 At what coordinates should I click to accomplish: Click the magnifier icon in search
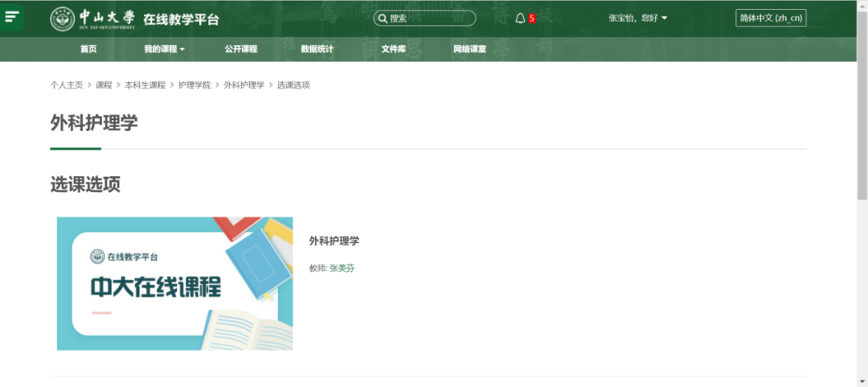pos(383,19)
